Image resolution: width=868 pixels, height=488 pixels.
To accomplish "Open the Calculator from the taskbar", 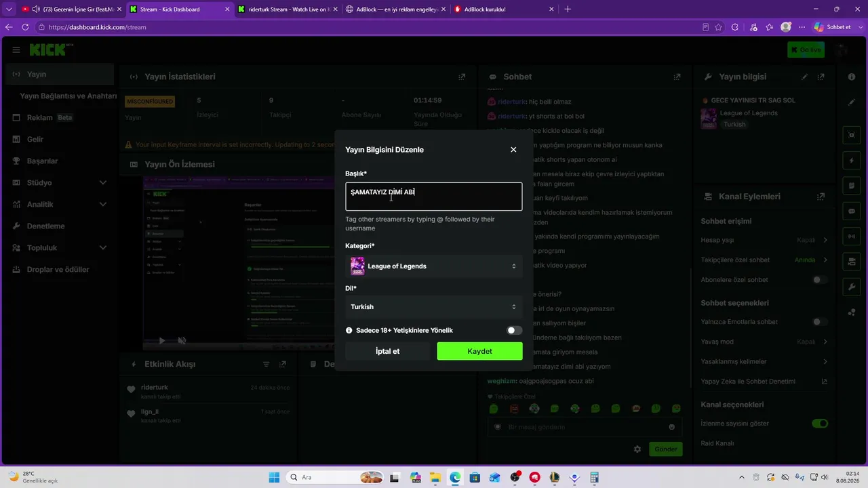I will [594, 477].
